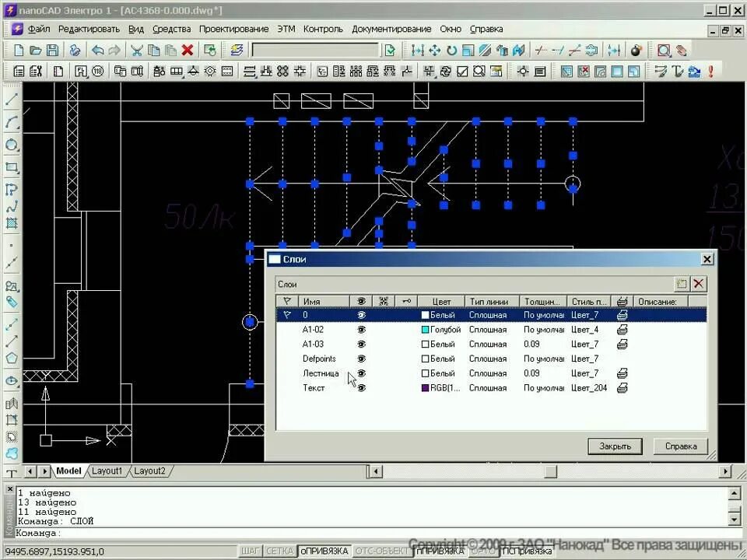Click the Copy icon in the toolbar
The width and height of the screenshot is (747, 560).
tap(153, 50)
